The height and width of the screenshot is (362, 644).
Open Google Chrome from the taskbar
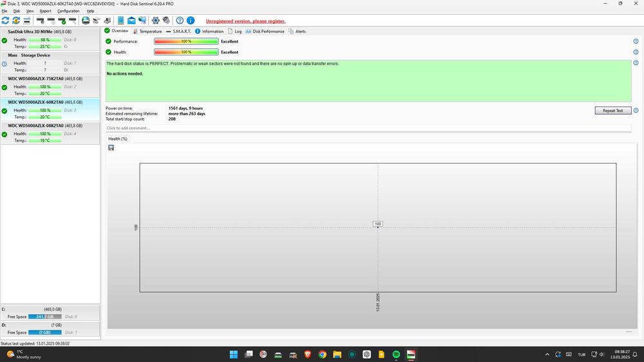(323, 354)
